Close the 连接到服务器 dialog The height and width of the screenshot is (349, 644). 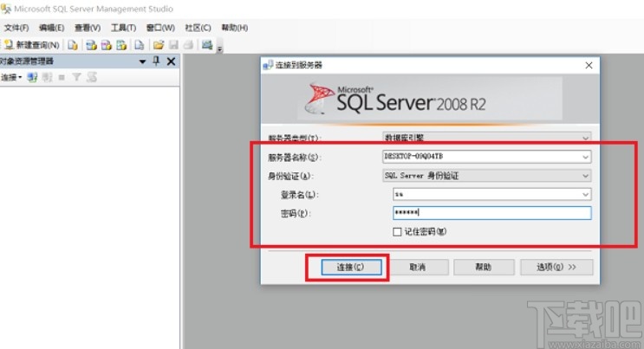coord(589,65)
